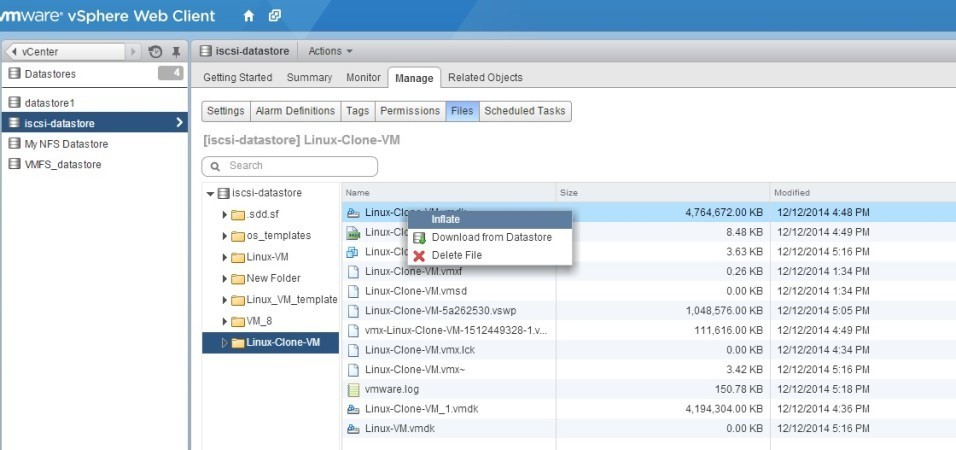Expand the New Folder node
The width and height of the screenshot is (956, 450).
tap(225, 279)
